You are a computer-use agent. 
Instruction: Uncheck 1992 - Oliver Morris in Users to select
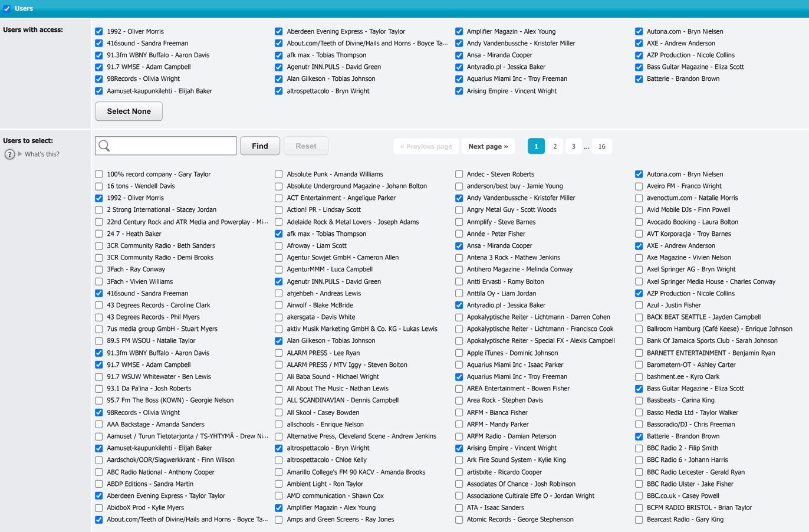tap(99, 198)
